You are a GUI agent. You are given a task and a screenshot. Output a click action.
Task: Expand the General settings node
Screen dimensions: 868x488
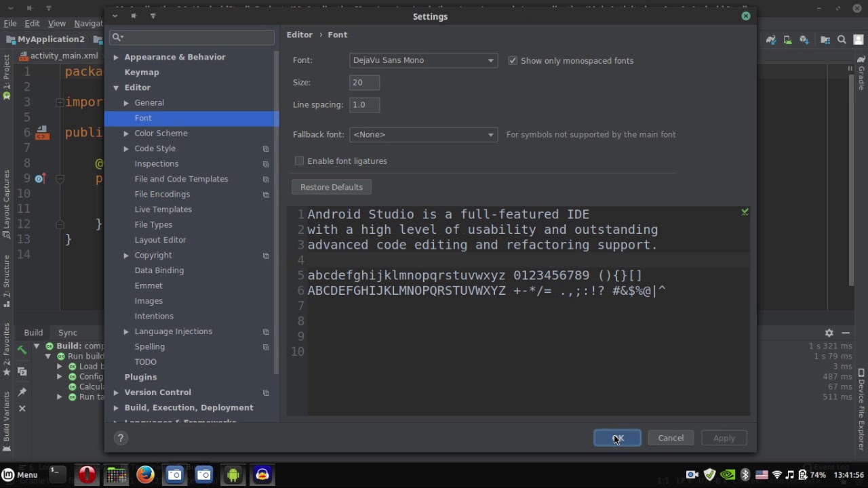click(x=126, y=103)
